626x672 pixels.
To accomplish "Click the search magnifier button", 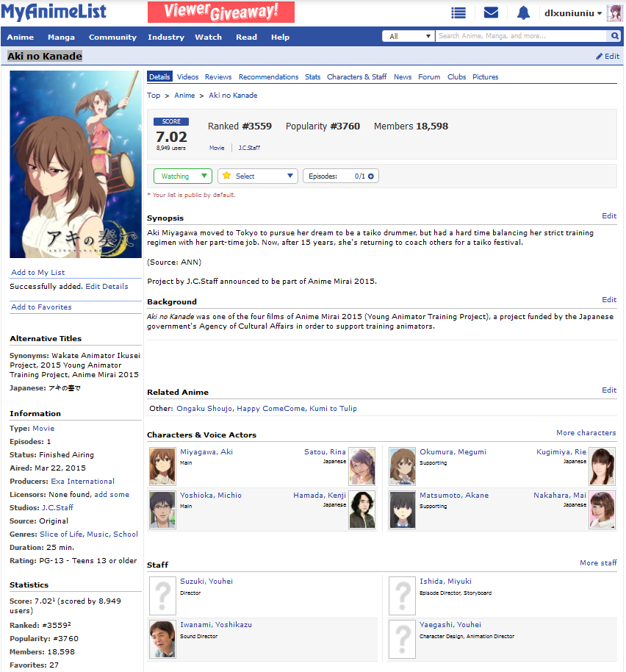I will pyautogui.click(x=615, y=36).
